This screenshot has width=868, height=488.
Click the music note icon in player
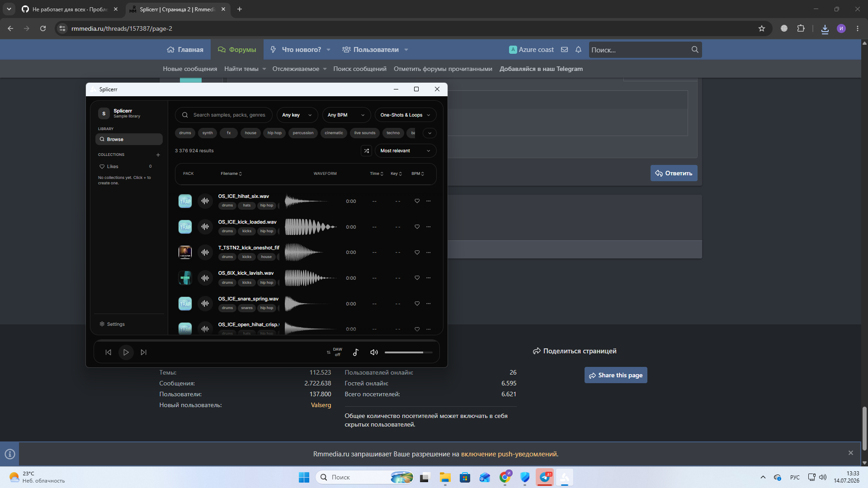click(356, 352)
